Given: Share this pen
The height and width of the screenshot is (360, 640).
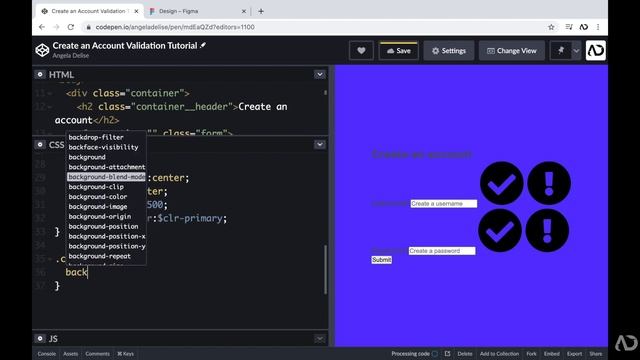Looking at the screenshot, I should coord(596,354).
